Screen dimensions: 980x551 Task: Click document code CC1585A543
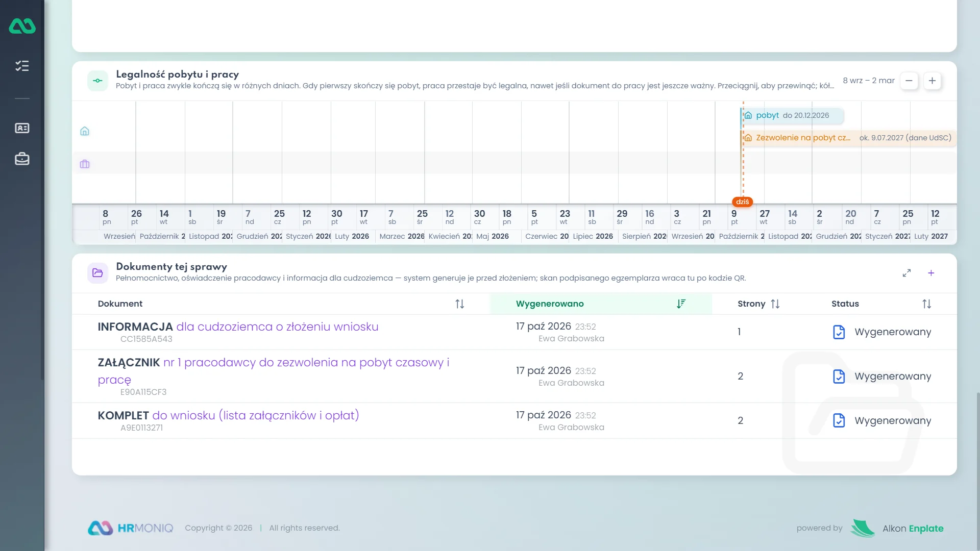point(146,339)
